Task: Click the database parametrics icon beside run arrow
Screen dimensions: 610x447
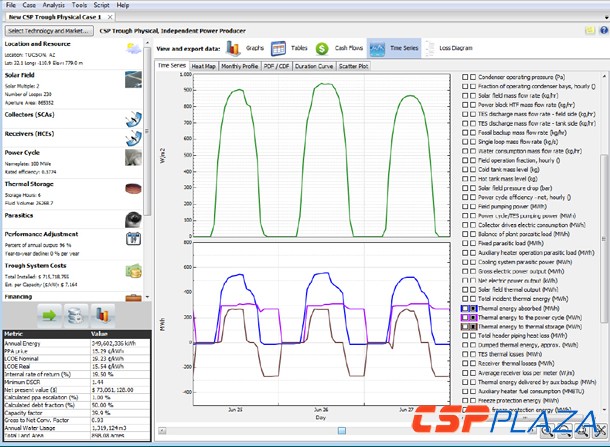Action: coord(76,316)
